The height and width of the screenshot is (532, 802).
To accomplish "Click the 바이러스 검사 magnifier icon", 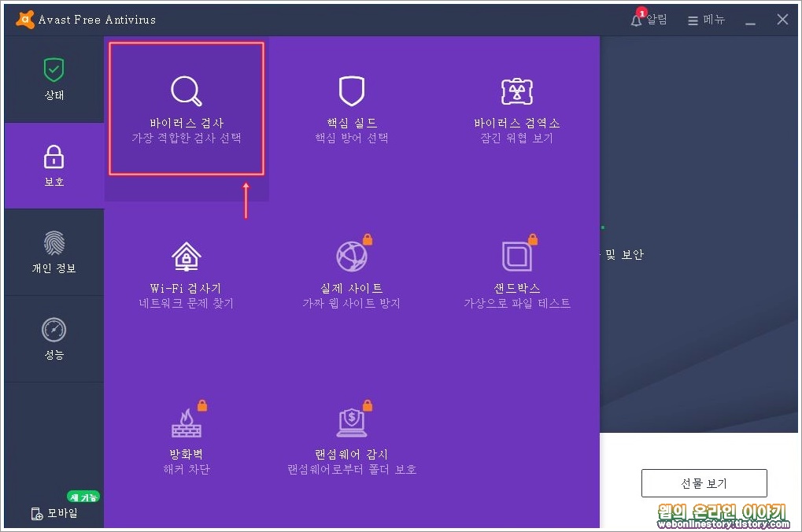I will click(x=187, y=91).
